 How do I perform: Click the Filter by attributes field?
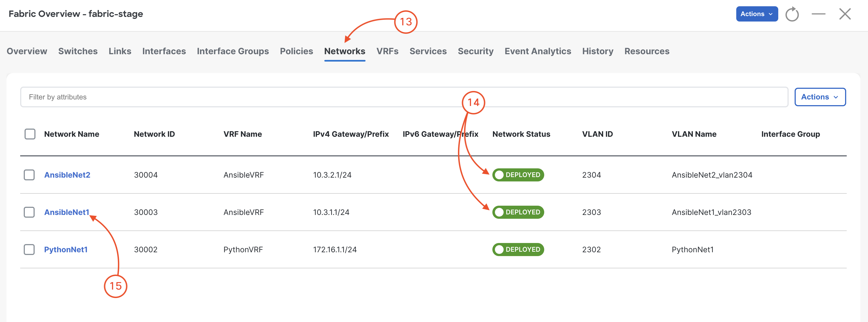tap(404, 97)
